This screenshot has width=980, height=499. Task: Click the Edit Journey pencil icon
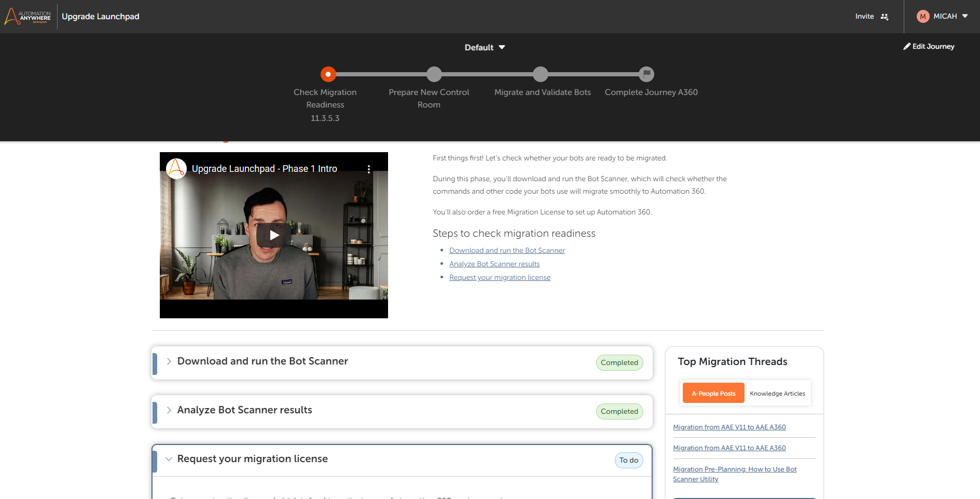coord(907,46)
